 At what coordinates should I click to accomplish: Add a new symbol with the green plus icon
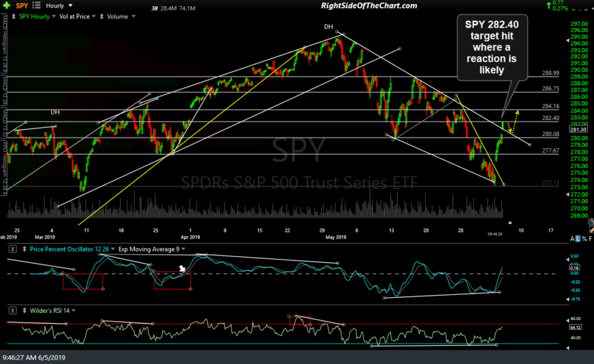pyautogui.click(x=7, y=5)
